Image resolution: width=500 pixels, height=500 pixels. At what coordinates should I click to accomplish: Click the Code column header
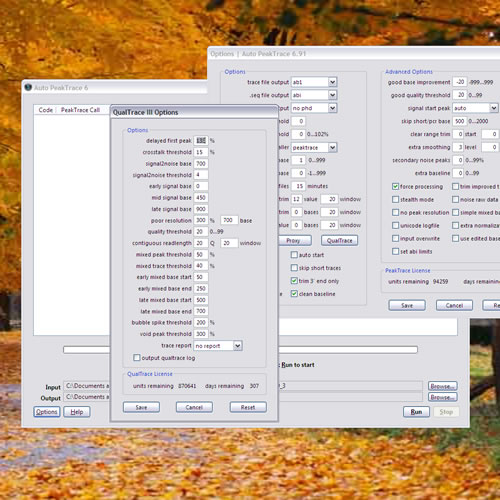46,110
